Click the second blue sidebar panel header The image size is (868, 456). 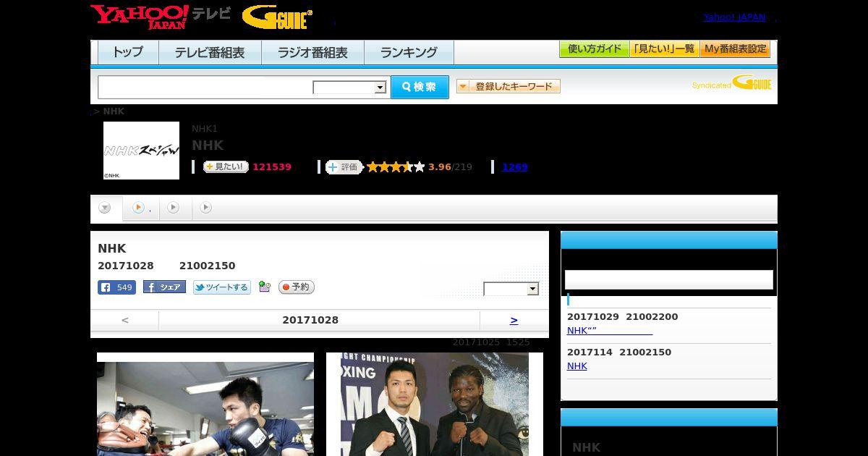(669, 418)
